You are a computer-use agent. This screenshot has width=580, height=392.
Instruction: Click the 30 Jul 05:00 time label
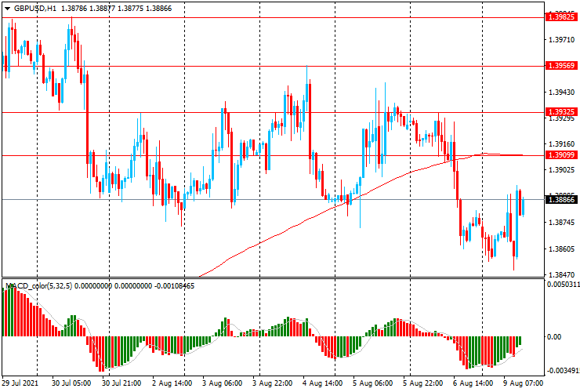(x=71, y=383)
